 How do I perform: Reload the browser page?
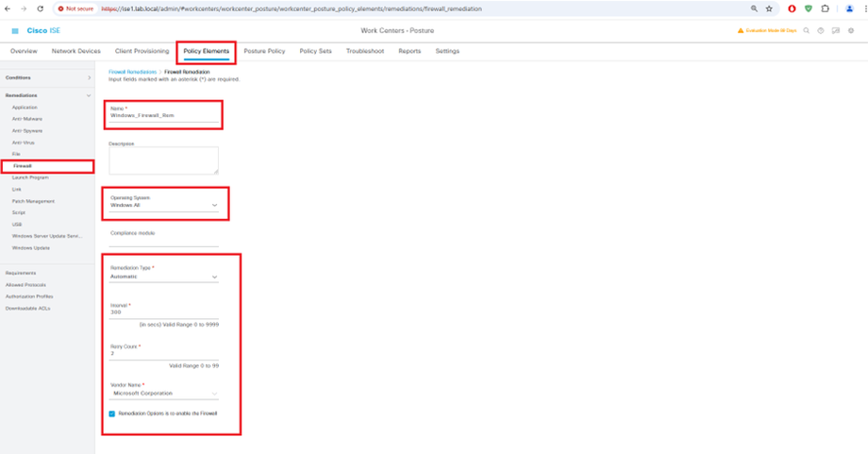pyautogui.click(x=40, y=8)
